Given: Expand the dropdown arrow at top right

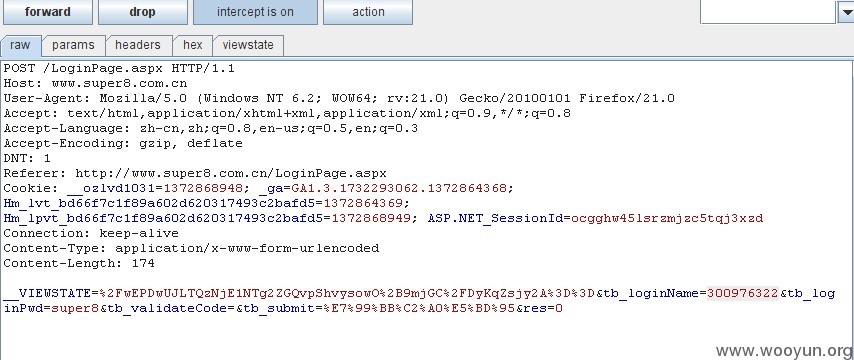Looking at the screenshot, I should (x=845, y=11).
